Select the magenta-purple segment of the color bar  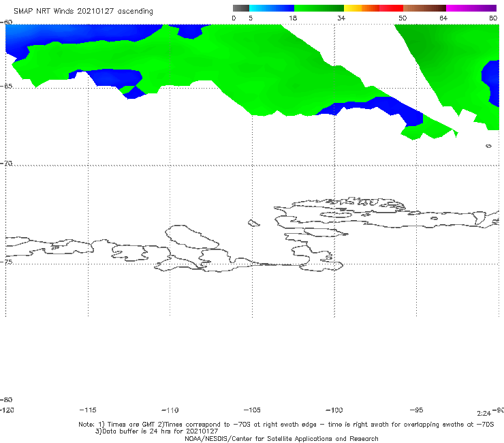coord(471,8)
